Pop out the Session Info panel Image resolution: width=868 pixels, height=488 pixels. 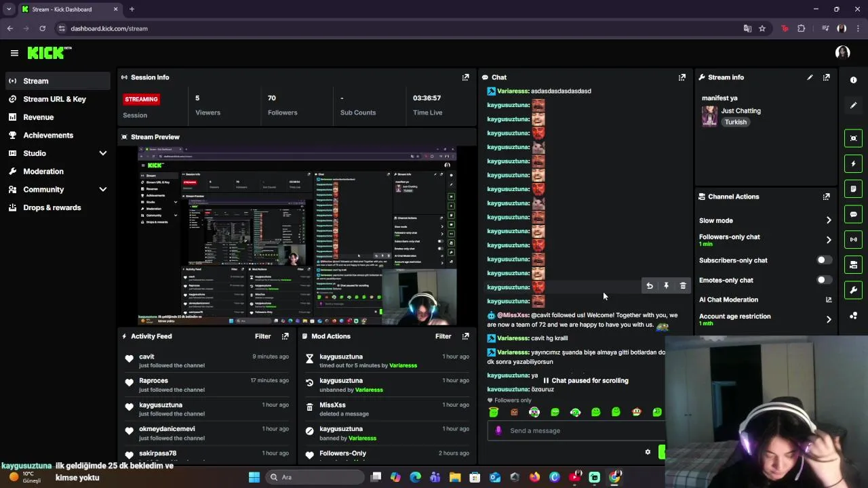(x=465, y=77)
